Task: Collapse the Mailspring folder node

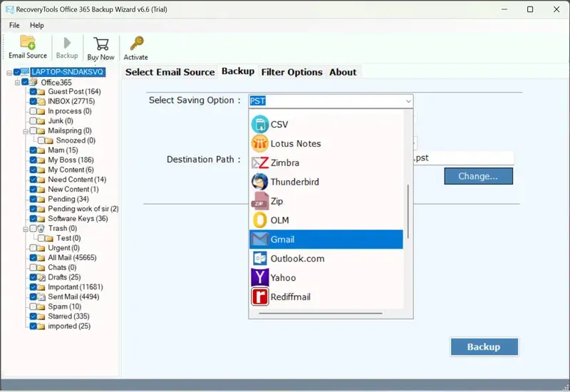Action: tap(25, 131)
